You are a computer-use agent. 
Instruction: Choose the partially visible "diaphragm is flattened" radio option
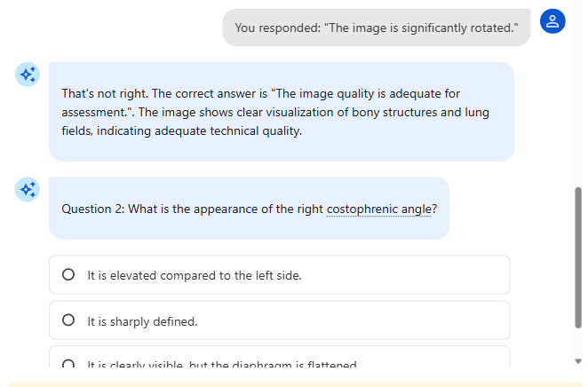point(68,365)
